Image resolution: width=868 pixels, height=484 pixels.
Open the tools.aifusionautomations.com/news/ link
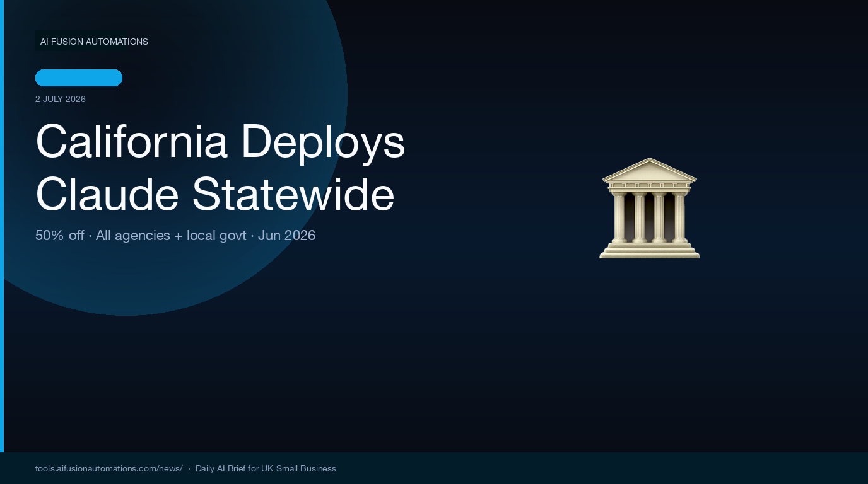pos(109,468)
